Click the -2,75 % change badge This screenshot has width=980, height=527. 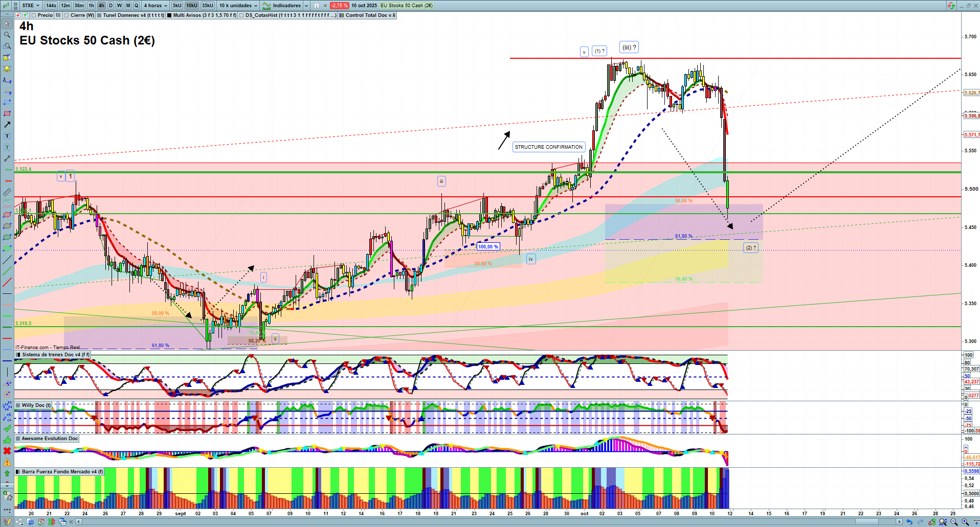point(340,6)
